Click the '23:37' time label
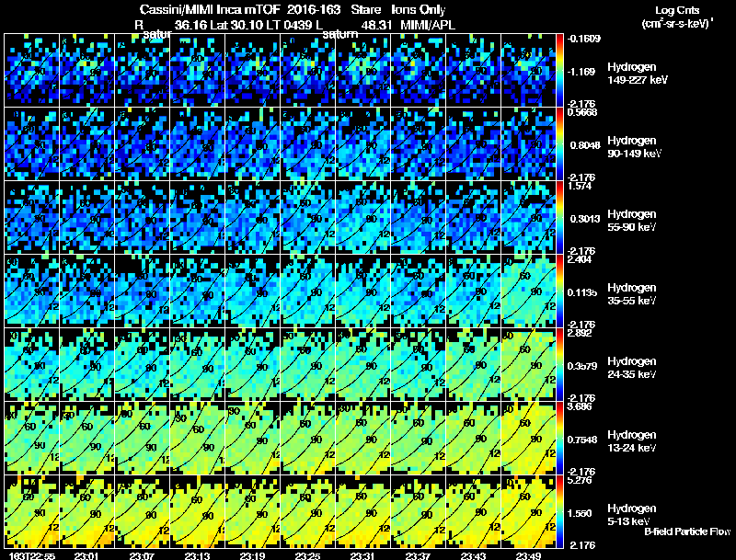Screen dimensions: 736x560 pyautogui.click(x=418, y=555)
